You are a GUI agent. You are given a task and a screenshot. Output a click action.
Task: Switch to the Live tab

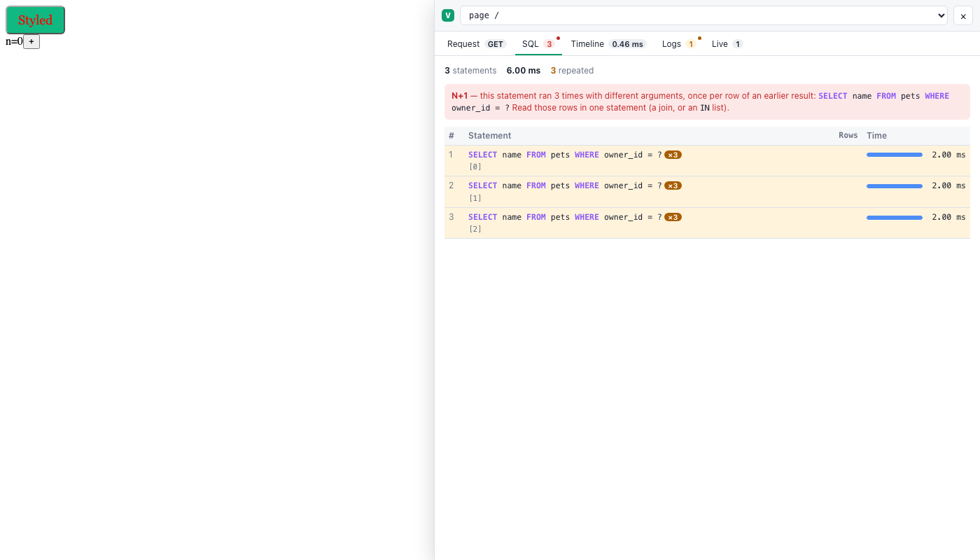pos(727,44)
